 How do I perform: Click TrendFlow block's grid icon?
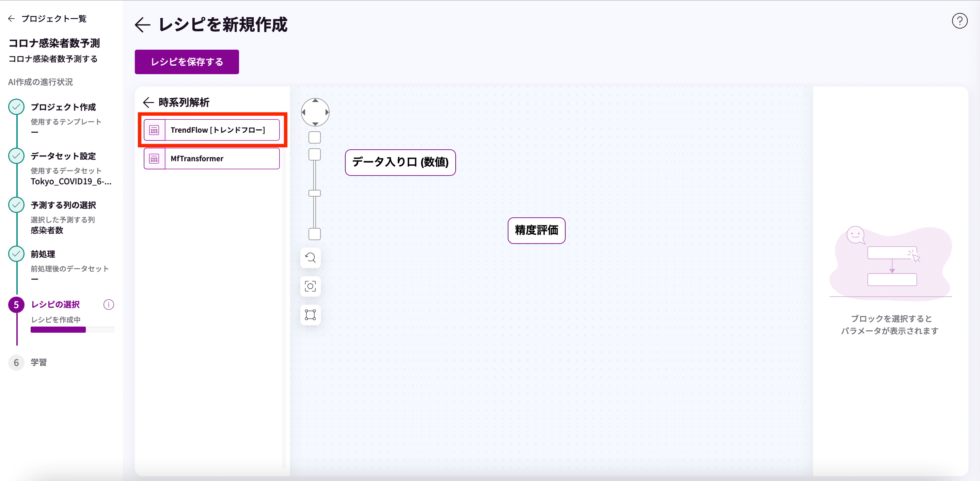pos(154,130)
